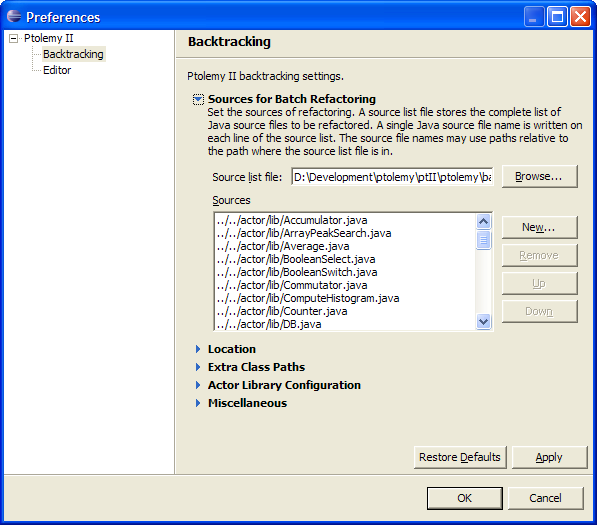The image size is (597, 525).
Task: Select Backtracking in the preferences tree
Action: tap(73, 54)
